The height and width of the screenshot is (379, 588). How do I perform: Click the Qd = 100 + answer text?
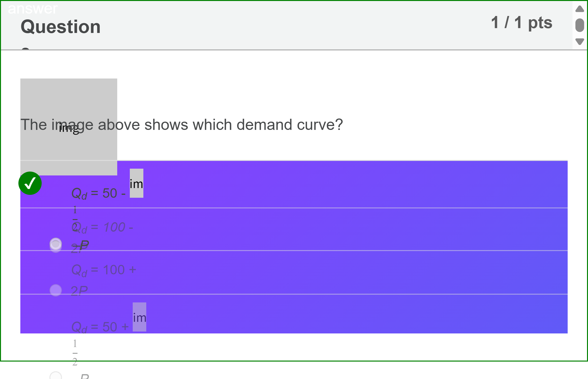point(104,270)
